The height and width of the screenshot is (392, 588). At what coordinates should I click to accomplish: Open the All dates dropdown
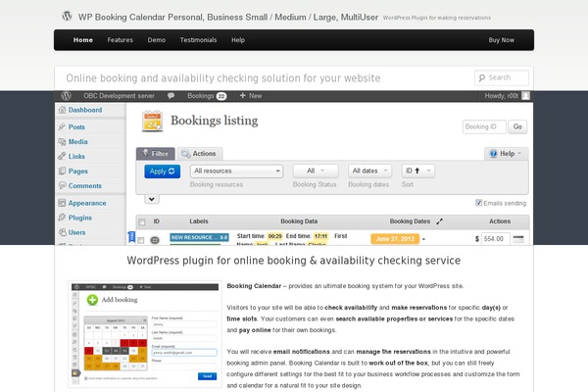coord(369,171)
